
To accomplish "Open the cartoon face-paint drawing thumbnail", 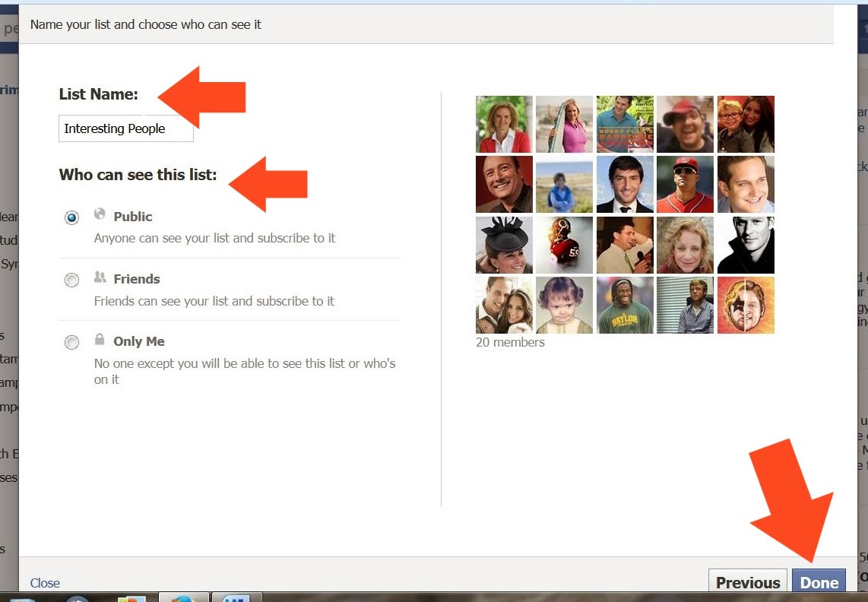I will (746, 305).
